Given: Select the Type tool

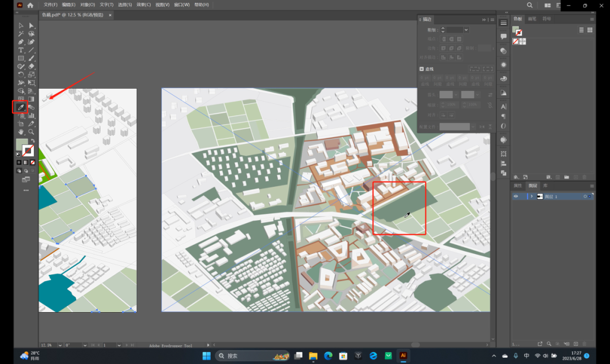Looking at the screenshot, I should coord(21,50).
